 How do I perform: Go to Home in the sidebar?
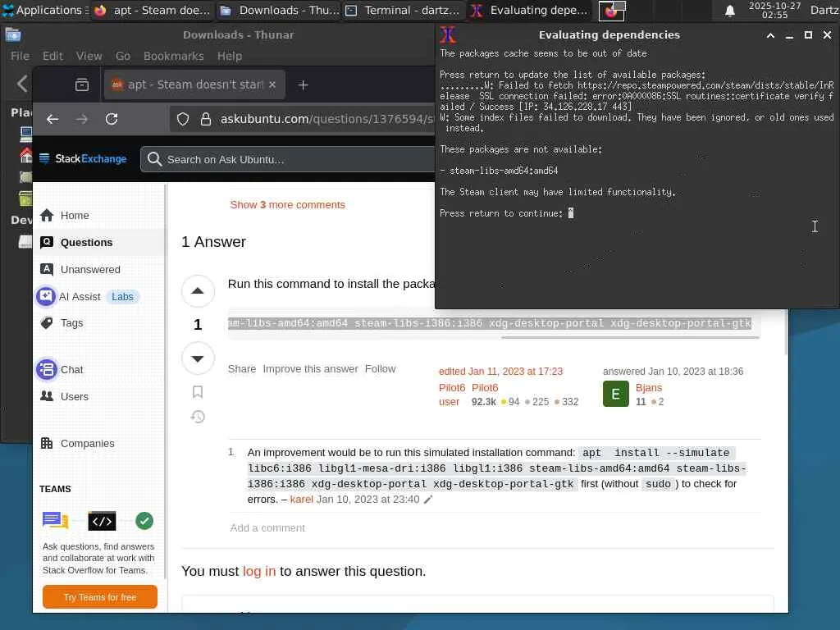click(75, 216)
